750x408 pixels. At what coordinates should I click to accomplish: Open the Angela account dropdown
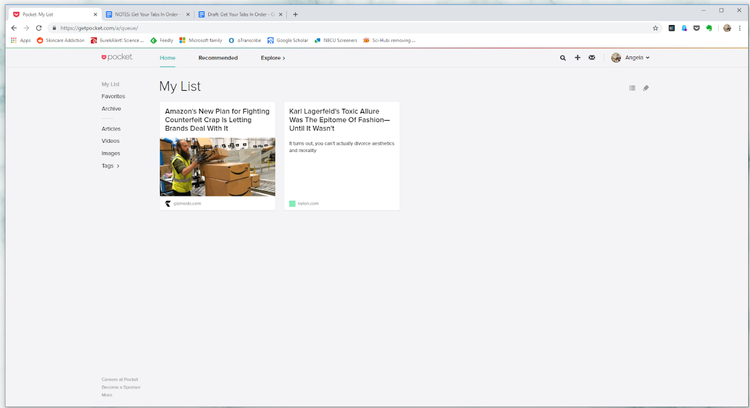tap(630, 57)
